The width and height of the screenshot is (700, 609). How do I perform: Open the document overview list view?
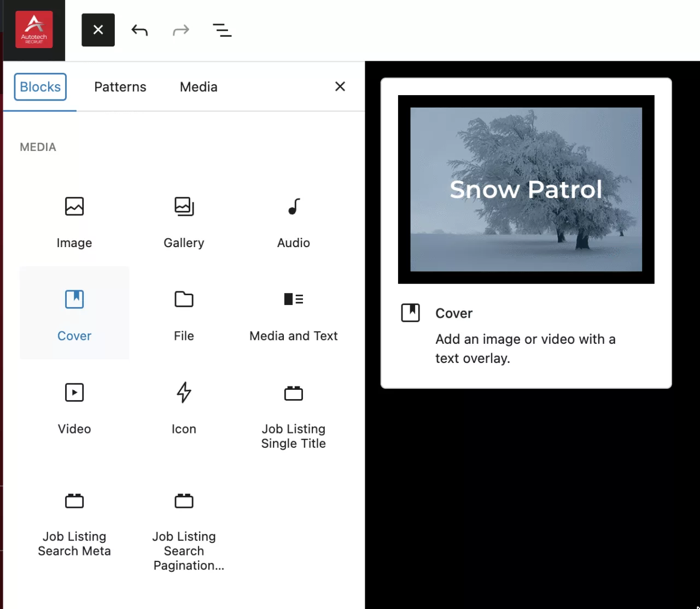point(222,30)
